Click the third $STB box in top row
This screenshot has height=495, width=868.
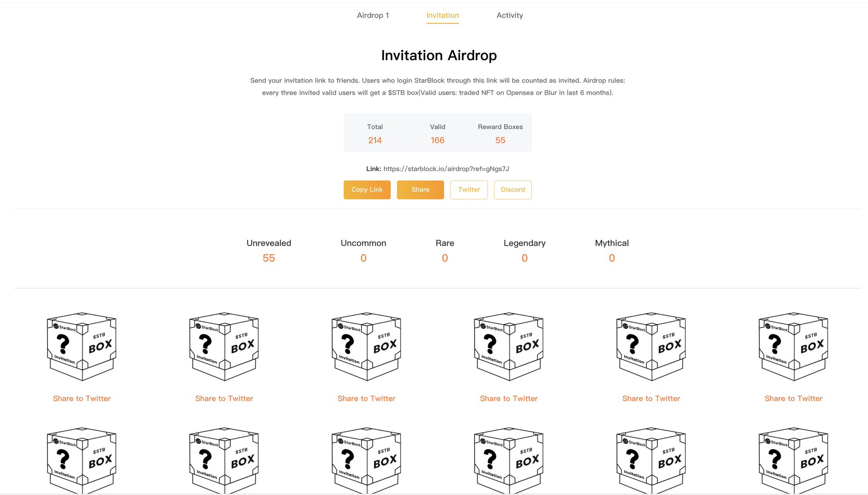point(366,346)
